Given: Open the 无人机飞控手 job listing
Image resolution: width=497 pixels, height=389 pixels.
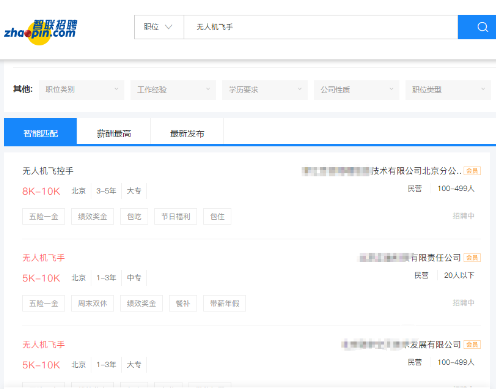Looking at the screenshot, I should coord(48,171).
